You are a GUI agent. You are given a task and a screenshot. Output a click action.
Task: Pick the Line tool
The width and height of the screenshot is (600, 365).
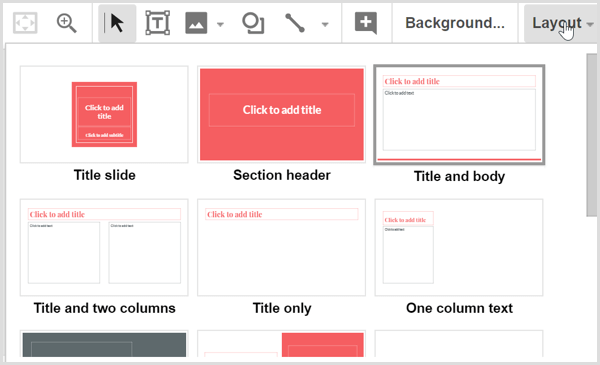295,23
